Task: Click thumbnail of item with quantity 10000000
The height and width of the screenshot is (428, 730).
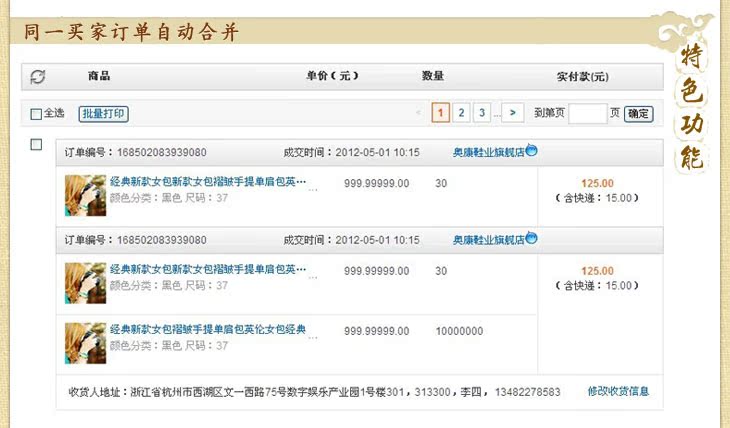Action: (86, 343)
